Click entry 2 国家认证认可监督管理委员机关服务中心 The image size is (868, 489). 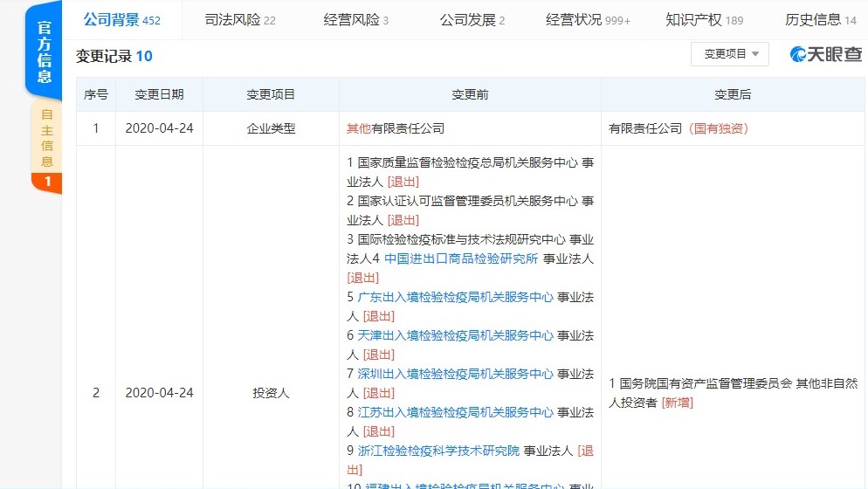pyautogui.click(x=470, y=210)
